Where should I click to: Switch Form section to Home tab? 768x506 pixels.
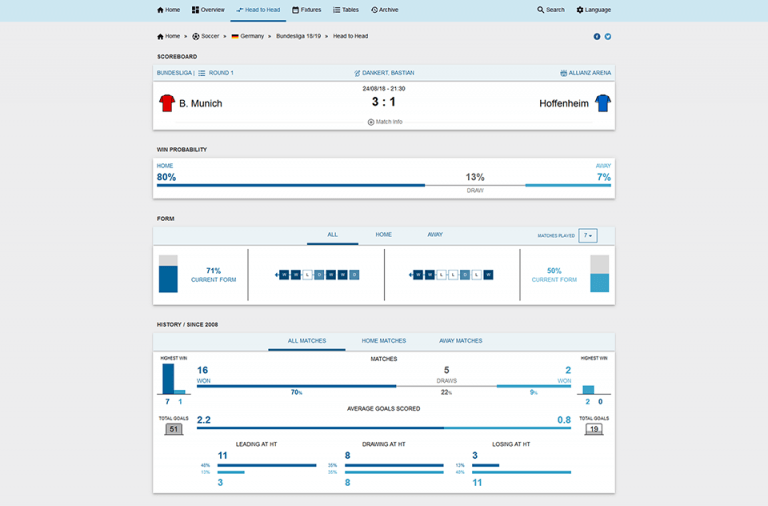tap(383, 235)
